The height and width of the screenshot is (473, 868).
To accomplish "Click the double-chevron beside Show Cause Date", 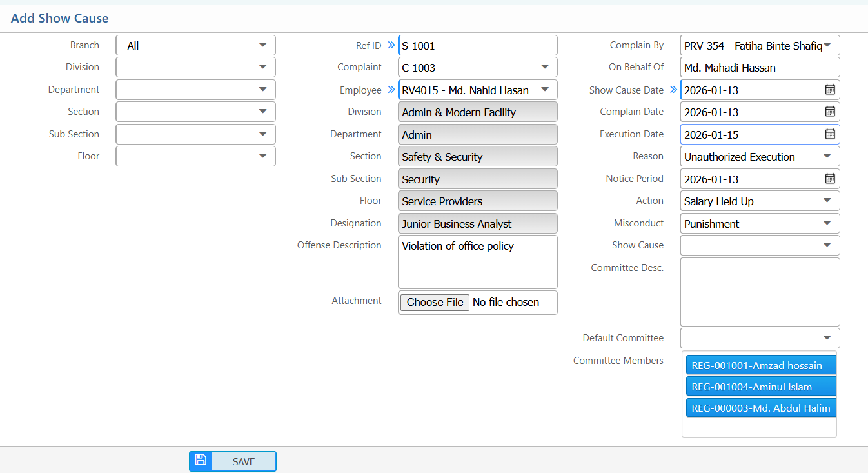I will tap(673, 90).
